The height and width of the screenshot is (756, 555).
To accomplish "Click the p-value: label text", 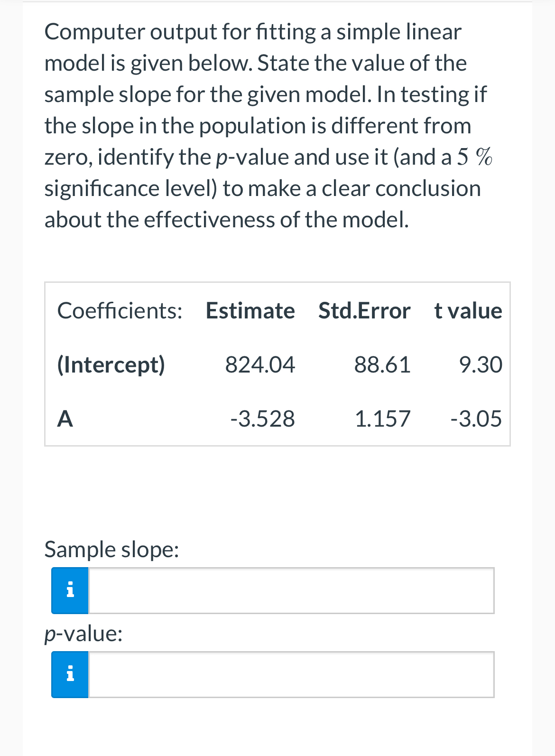I will (x=83, y=634).
